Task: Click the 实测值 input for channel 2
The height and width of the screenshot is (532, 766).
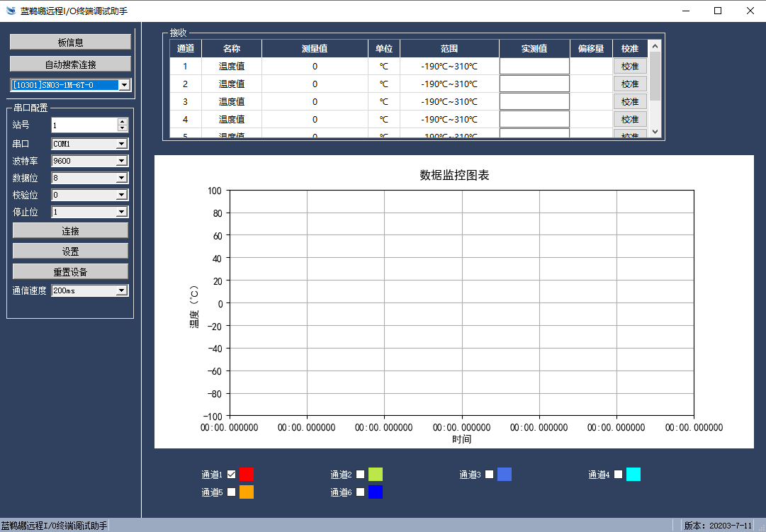Action: point(534,84)
